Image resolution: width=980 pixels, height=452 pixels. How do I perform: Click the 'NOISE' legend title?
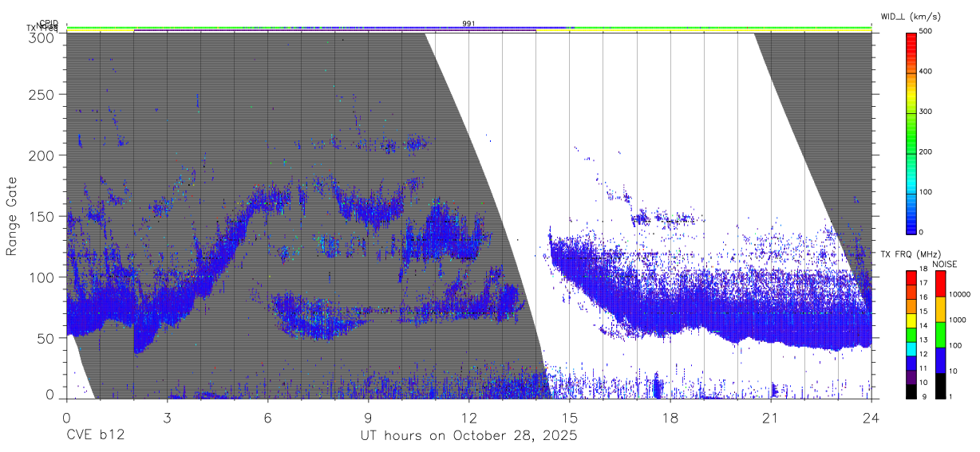(x=944, y=264)
